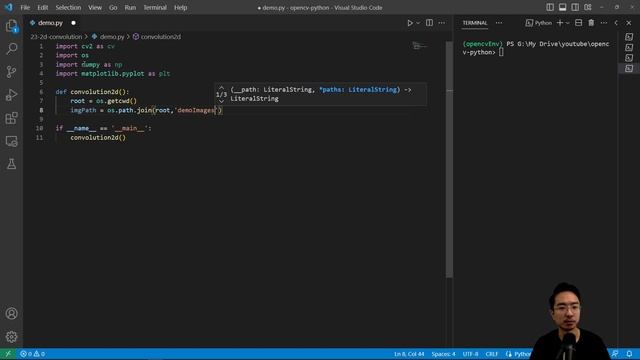Click the feedback icon in status bar

[x=615, y=354]
